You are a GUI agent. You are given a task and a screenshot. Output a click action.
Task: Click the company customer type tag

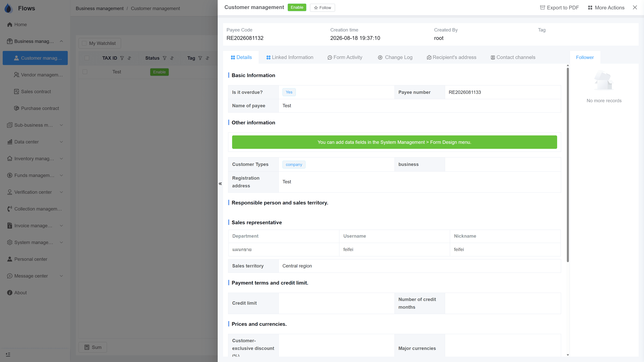[x=294, y=165]
